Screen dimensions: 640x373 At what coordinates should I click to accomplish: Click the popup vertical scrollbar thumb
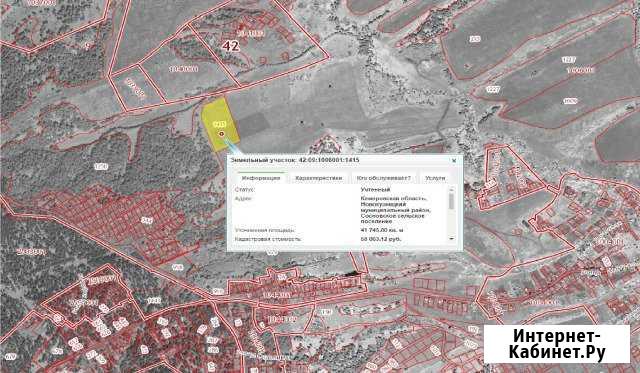pos(451,202)
